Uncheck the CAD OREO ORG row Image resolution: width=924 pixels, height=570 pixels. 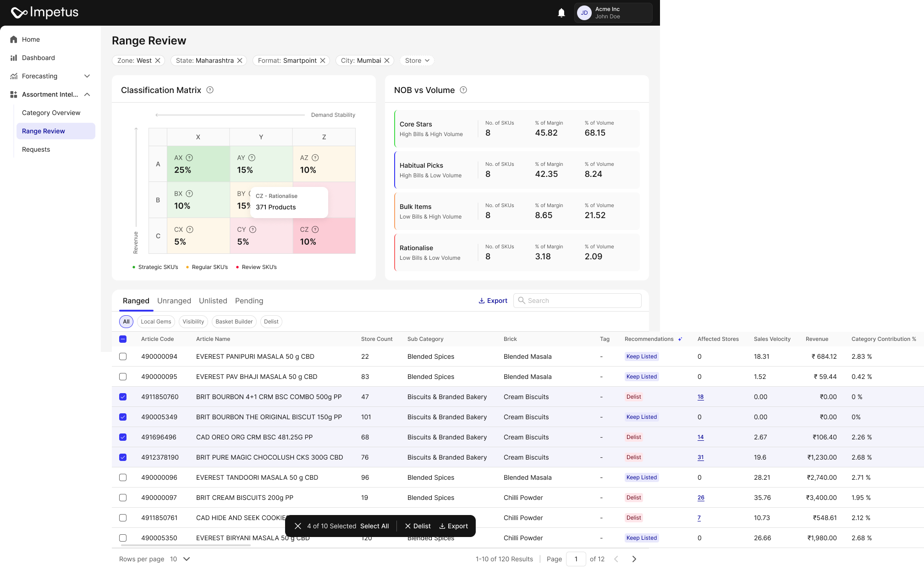pyautogui.click(x=123, y=437)
